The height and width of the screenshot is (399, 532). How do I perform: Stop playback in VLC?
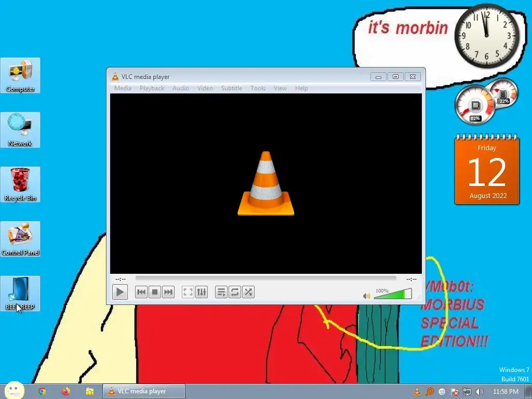155,292
